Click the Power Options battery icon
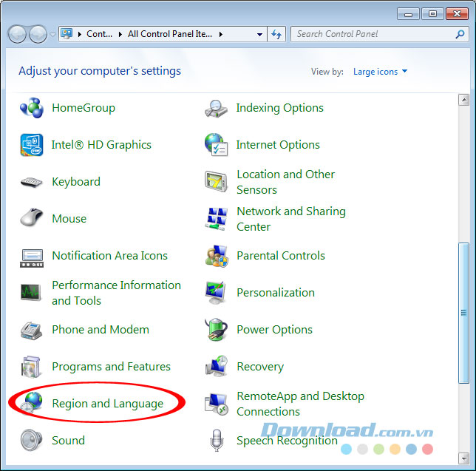Image resolution: width=476 pixels, height=471 pixels. (216, 330)
